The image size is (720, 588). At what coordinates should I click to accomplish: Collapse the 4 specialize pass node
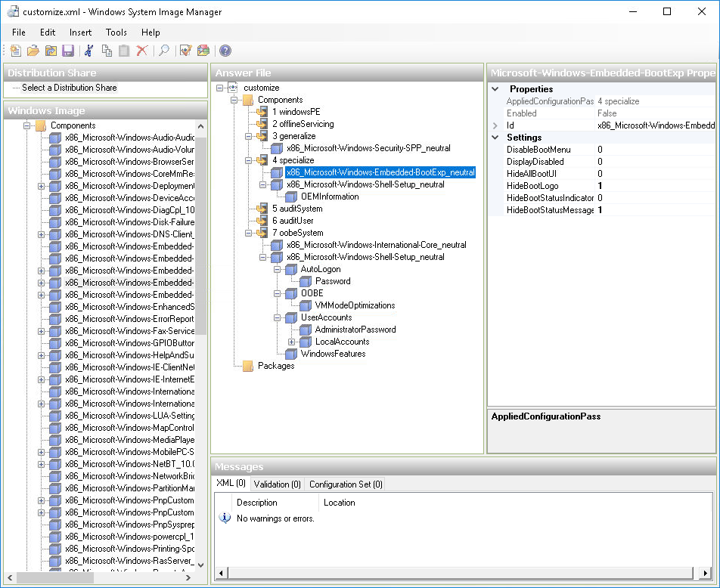(248, 160)
